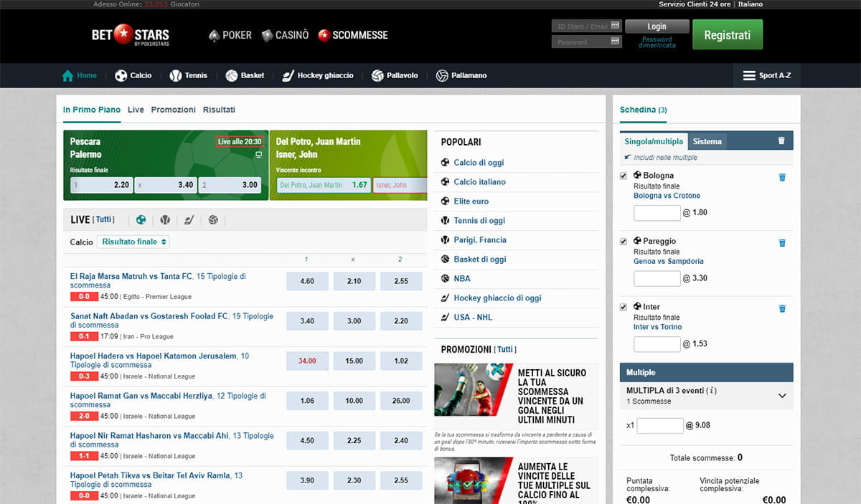The width and height of the screenshot is (861, 504).
Task: Switch to the Live tab
Action: point(136,110)
